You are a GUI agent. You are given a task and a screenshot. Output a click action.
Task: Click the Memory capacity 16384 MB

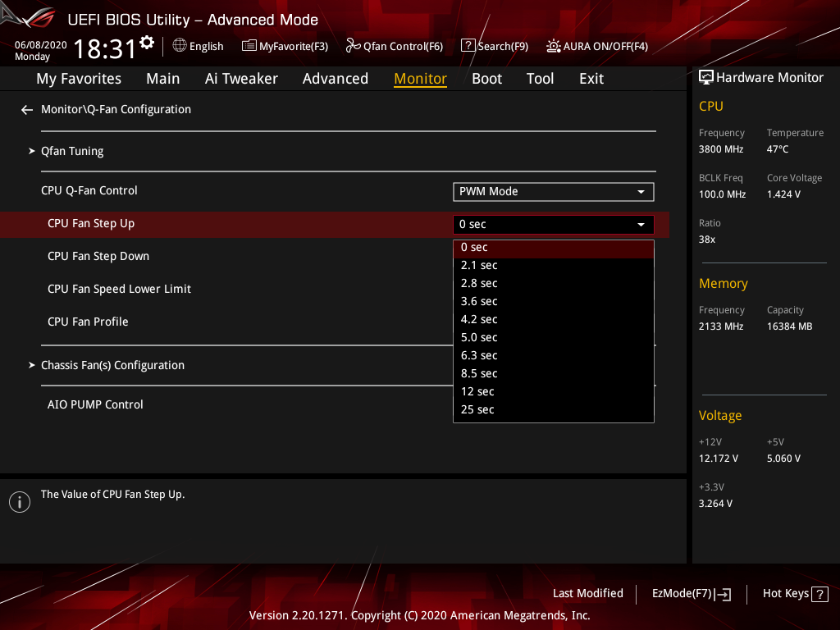pyautogui.click(x=790, y=326)
